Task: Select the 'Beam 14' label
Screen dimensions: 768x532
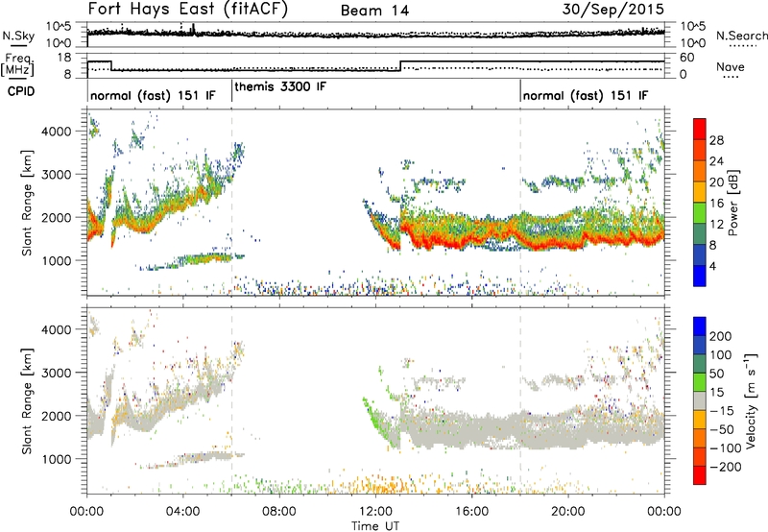Action: click(374, 11)
